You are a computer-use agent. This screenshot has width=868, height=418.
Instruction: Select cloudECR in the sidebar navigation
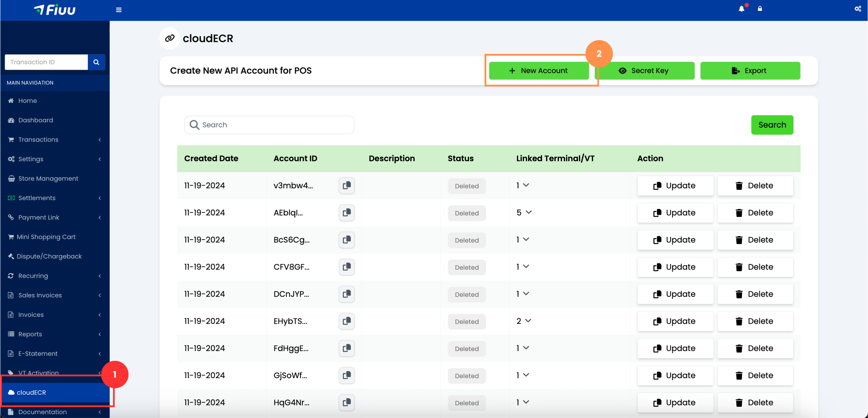click(31, 392)
